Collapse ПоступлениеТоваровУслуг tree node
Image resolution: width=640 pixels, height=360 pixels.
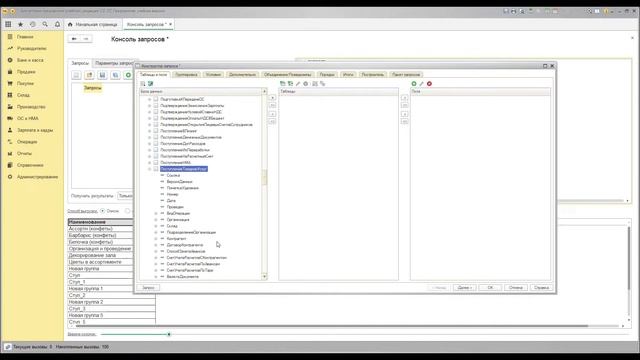149,169
